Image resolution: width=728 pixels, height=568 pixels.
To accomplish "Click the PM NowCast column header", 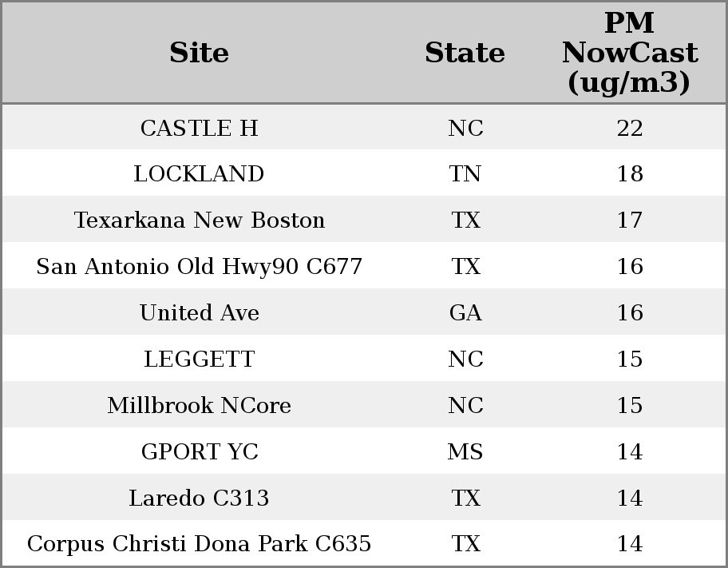I will (x=630, y=53).
